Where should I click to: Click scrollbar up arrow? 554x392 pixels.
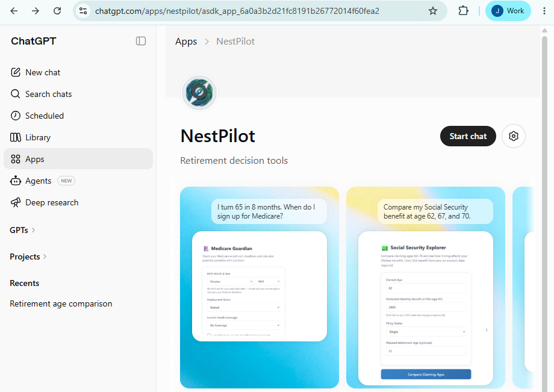[x=544, y=30]
